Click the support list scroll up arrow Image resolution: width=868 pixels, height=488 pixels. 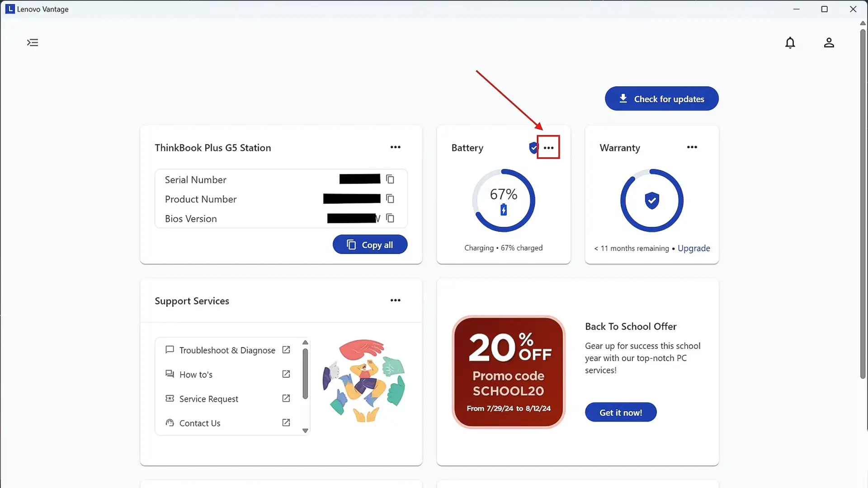(x=305, y=343)
